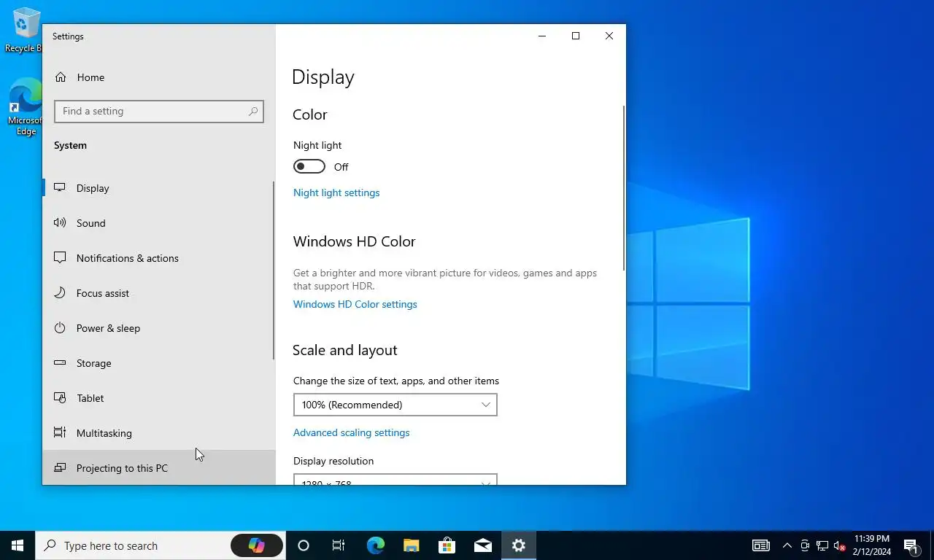
Task: Click the Settings gear on the taskbar
Action: (x=518, y=545)
